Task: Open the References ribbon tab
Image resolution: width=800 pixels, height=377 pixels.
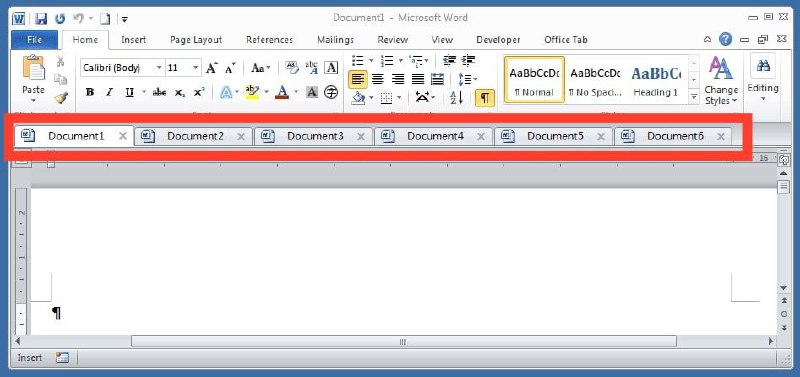Action: (x=269, y=40)
